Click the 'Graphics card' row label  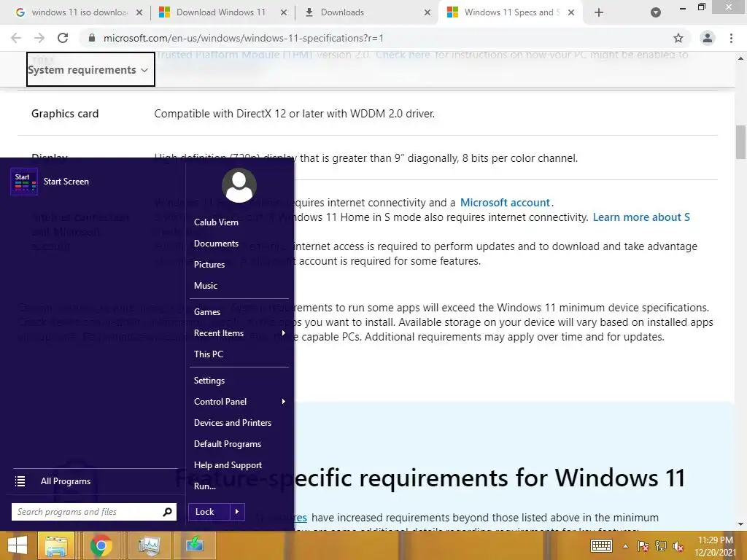tap(65, 114)
